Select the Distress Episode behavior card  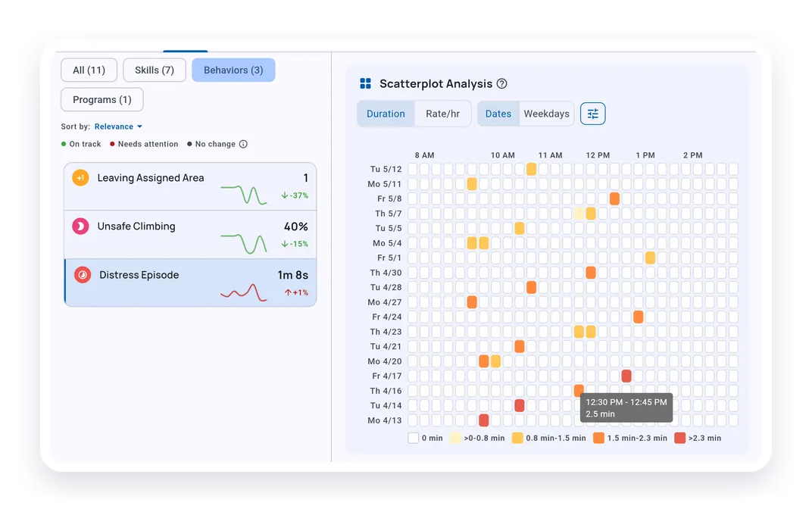(x=190, y=283)
